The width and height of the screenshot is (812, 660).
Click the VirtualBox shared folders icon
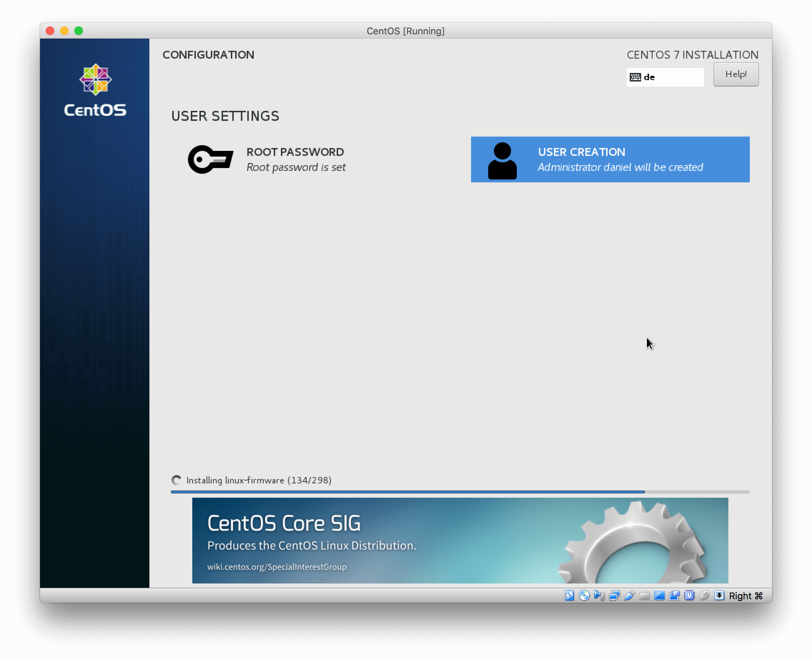(644, 595)
